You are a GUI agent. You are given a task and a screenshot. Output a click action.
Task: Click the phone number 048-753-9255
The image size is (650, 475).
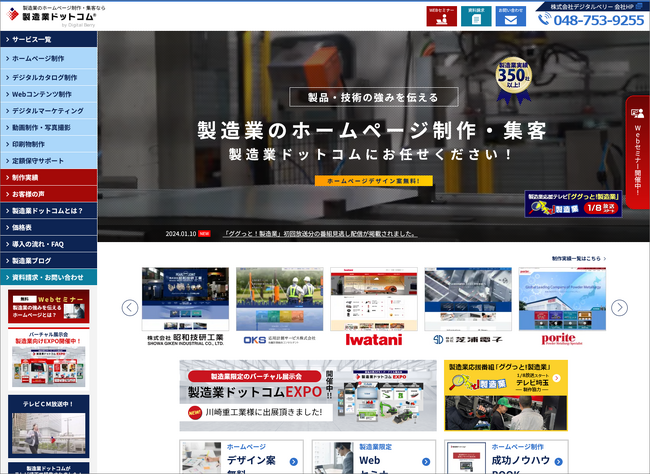(597, 20)
